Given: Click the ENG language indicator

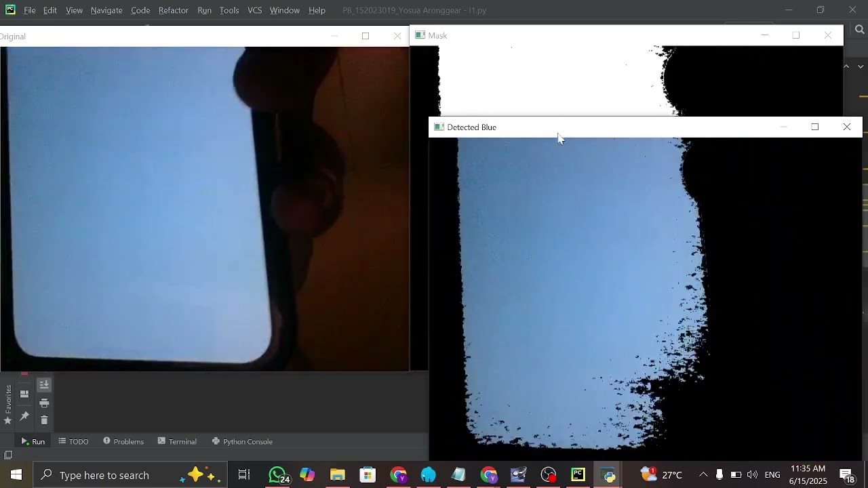Looking at the screenshot, I should click(772, 475).
